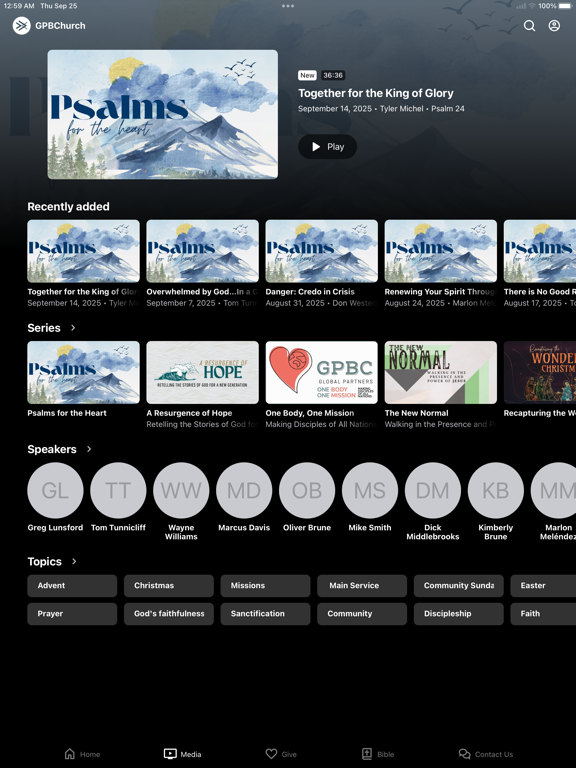Open the featured Psalms hero artwork
This screenshot has height=768, width=576.
(163, 114)
